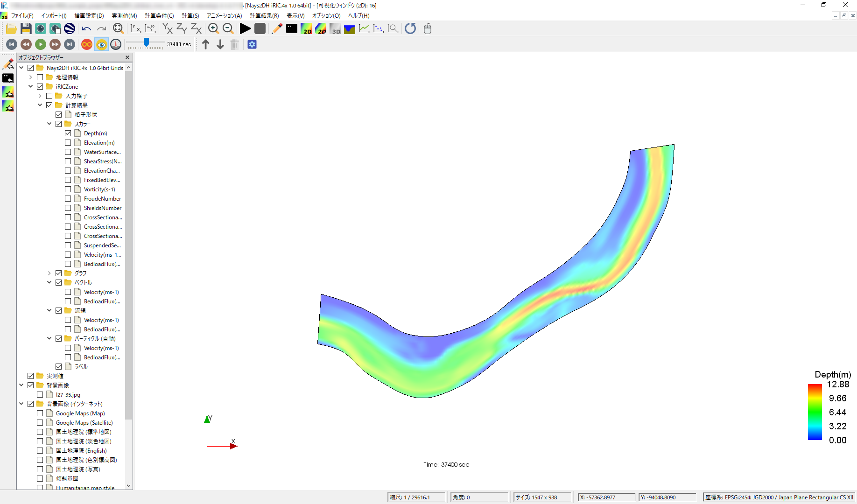Click the mouse hint icon

click(x=428, y=29)
